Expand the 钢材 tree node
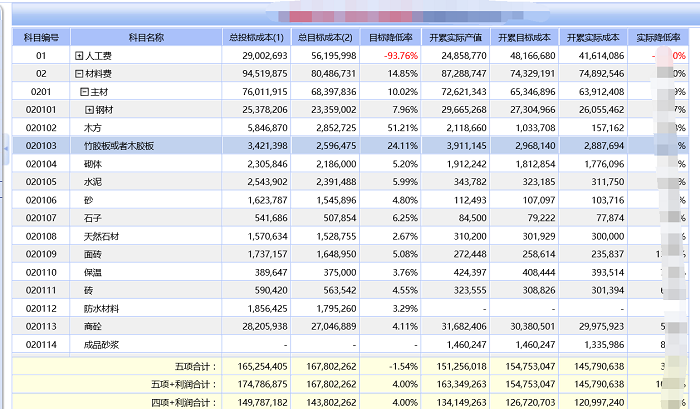 pyautogui.click(x=89, y=110)
